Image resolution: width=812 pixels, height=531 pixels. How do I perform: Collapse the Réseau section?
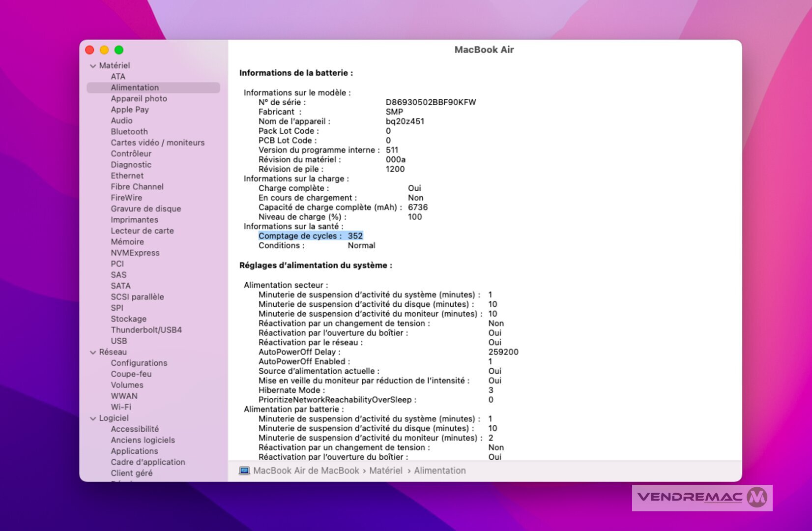93,353
